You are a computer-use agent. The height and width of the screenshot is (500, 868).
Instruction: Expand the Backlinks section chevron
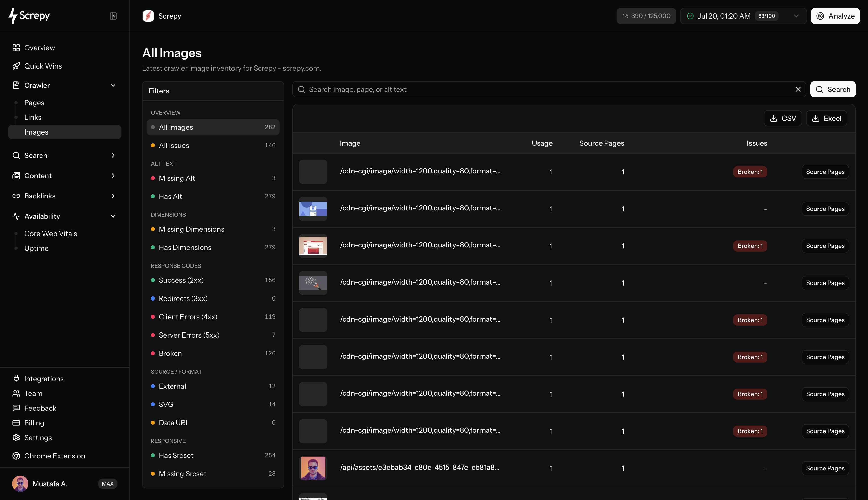(x=113, y=196)
